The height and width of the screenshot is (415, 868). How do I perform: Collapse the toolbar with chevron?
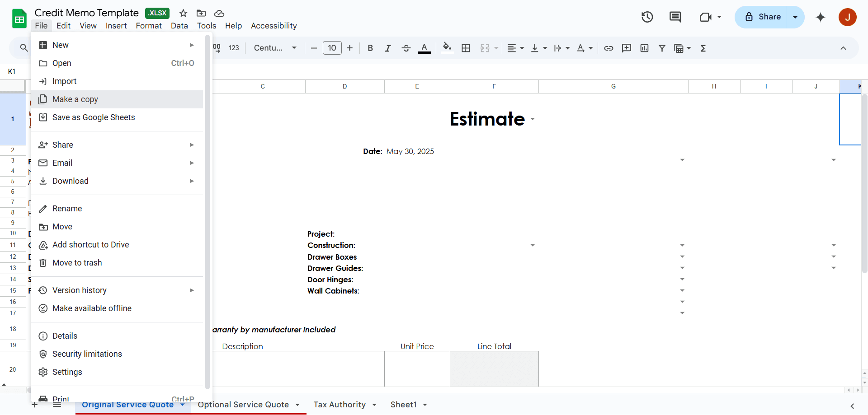(x=843, y=48)
